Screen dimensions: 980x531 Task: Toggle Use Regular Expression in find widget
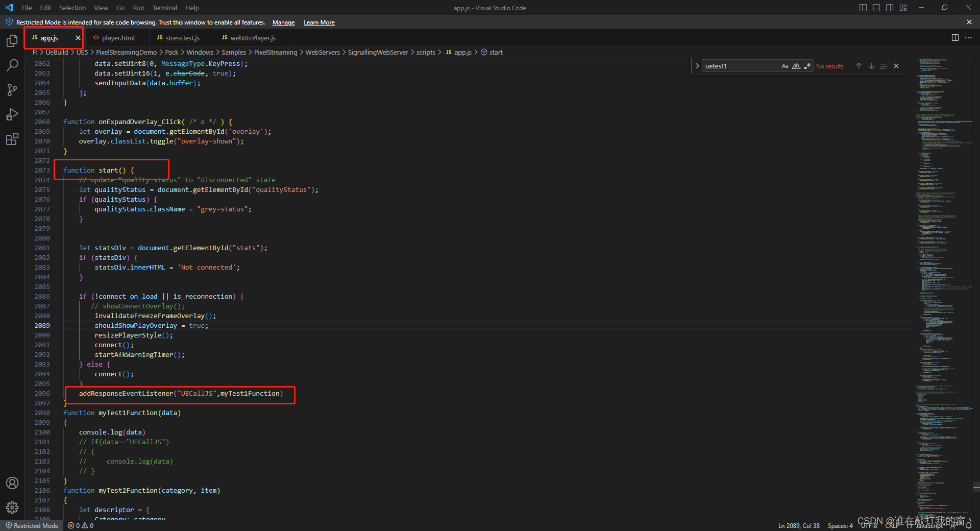click(807, 66)
